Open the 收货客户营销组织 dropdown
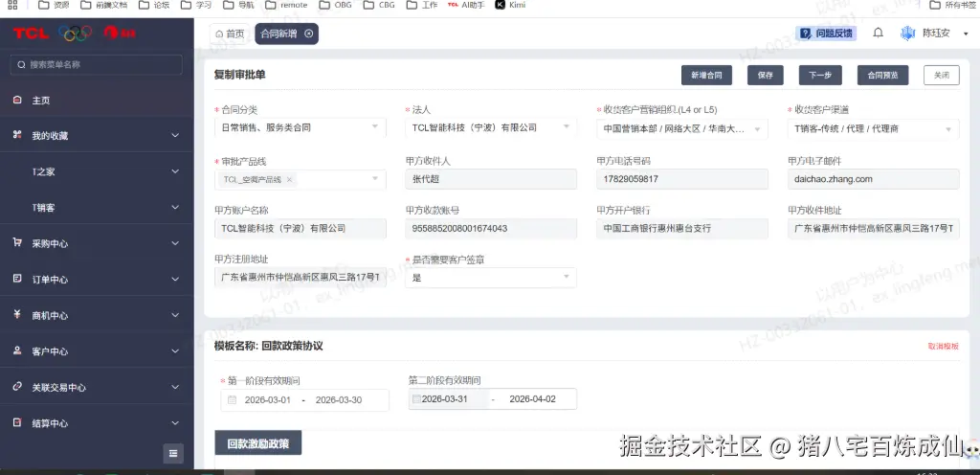Image resolution: width=980 pixels, height=475 pixels. click(x=681, y=128)
